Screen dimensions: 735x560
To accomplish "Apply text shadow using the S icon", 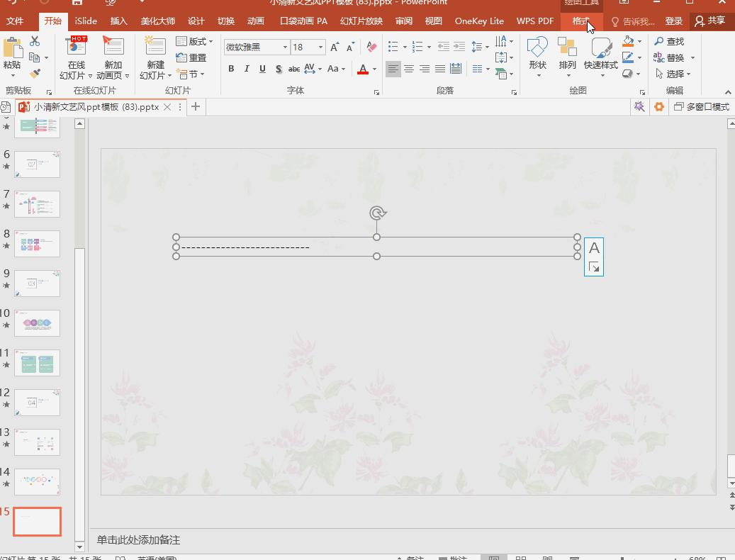I will [x=279, y=68].
